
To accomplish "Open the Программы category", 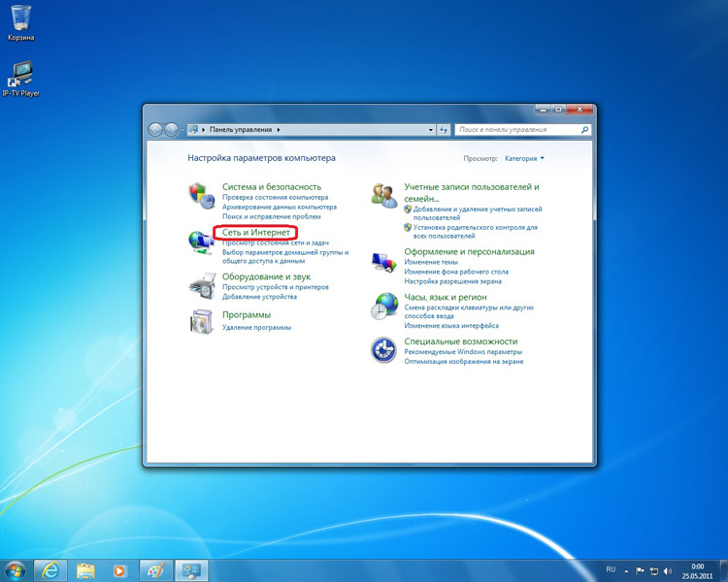I will pos(247,314).
